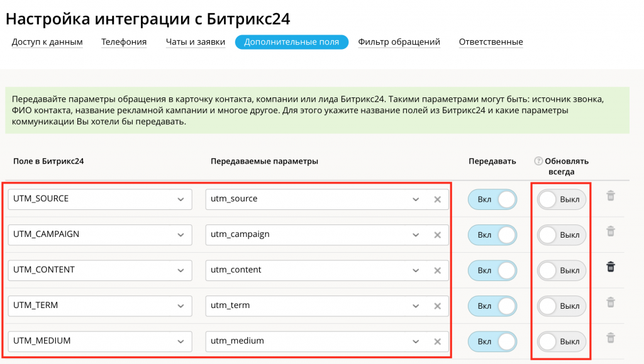Turn off the Вкл toggle for UTM_SOURCE
Screen dimensions: 644x364
[x=492, y=199]
